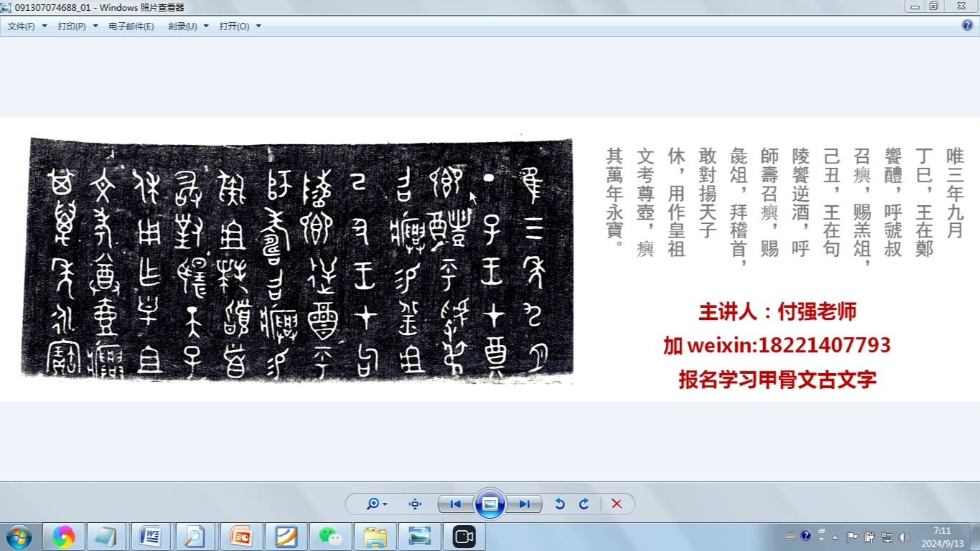This screenshot has width=980, height=551.
Task: Open the black video camera recorder app
Action: click(x=465, y=537)
